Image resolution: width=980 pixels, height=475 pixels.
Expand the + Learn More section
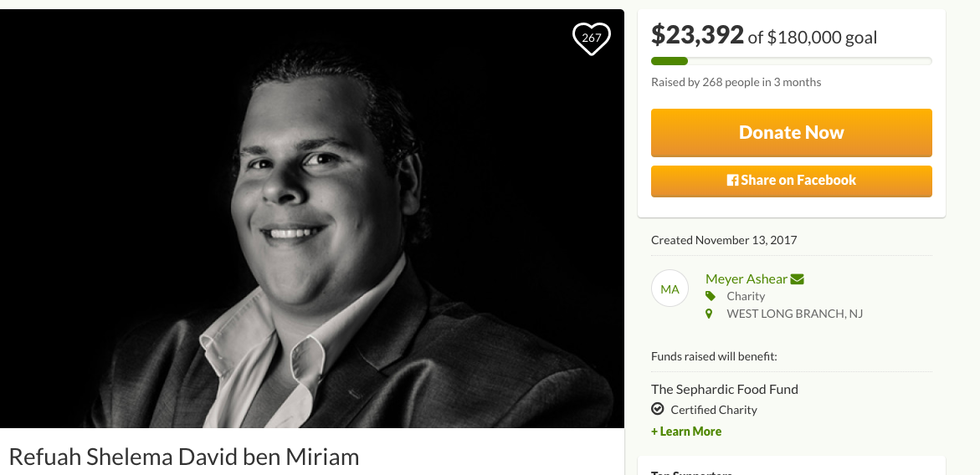click(686, 432)
